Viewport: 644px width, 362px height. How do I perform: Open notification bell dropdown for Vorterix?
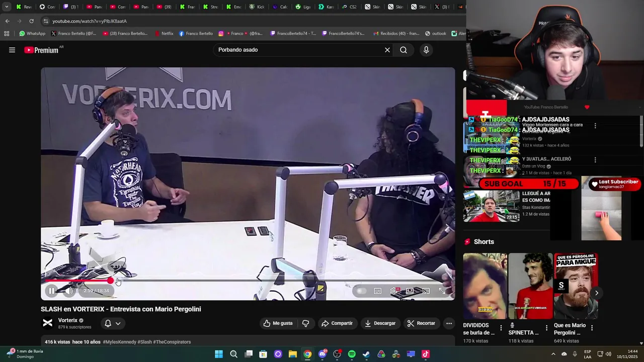pyautogui.click(x=112, y=323)
